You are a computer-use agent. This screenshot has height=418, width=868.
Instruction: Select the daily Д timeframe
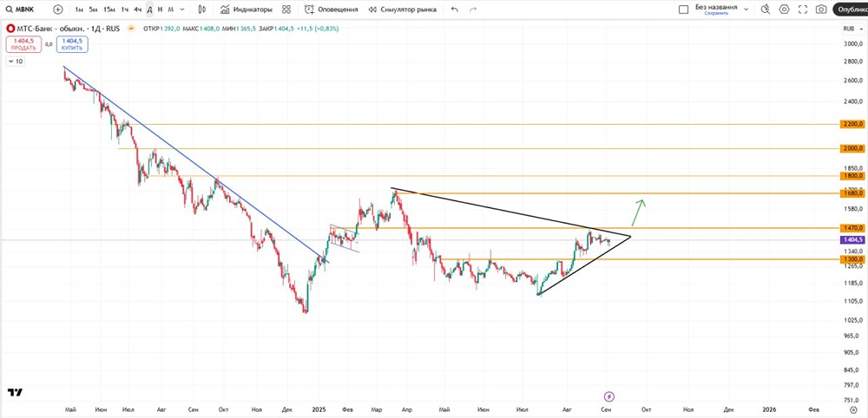click(149, 10)
